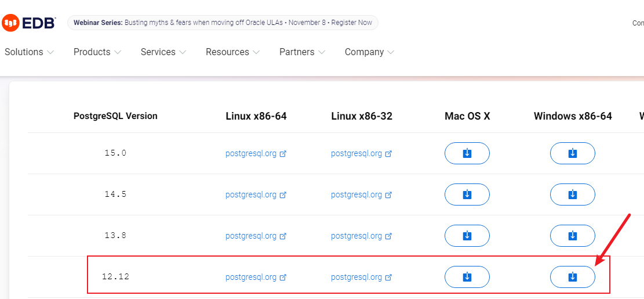
Task: Open the Resources menu
Action: pyautogui.click(x=232, y=52)
